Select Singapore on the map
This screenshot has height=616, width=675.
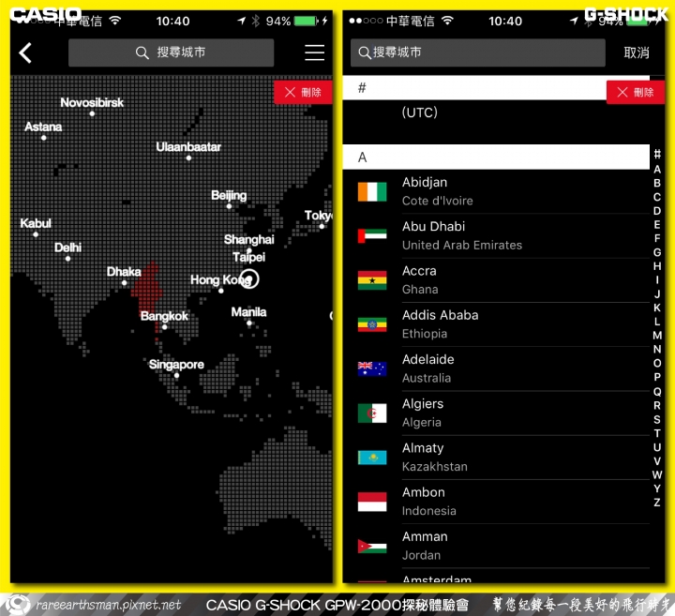176,368
